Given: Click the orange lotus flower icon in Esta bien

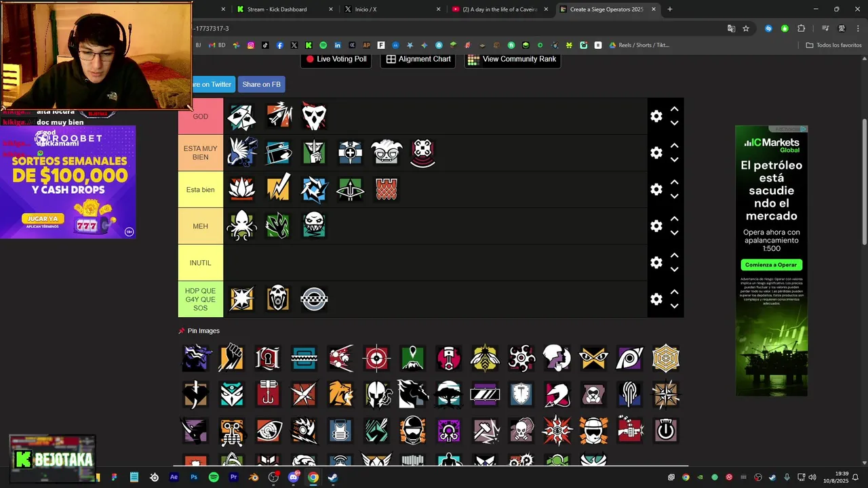Looking at the screenshot, I should pyautogui.click(x=241, y=189).
